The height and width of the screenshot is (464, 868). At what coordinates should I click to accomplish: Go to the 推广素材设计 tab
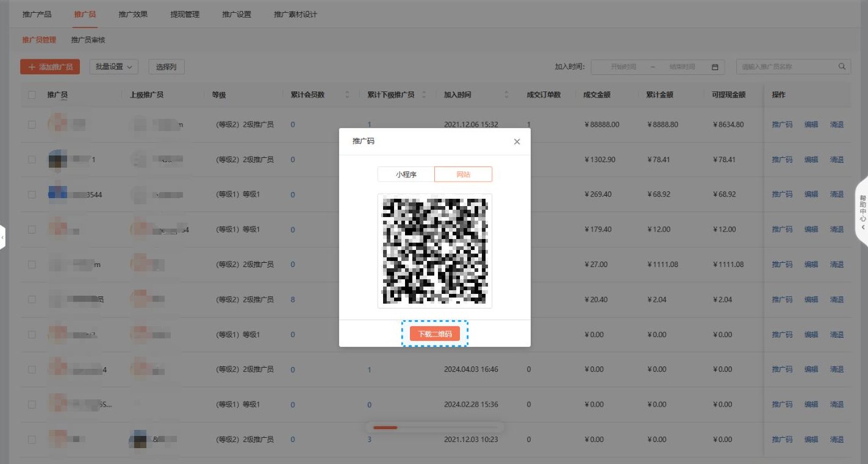[x=295, y=14]
